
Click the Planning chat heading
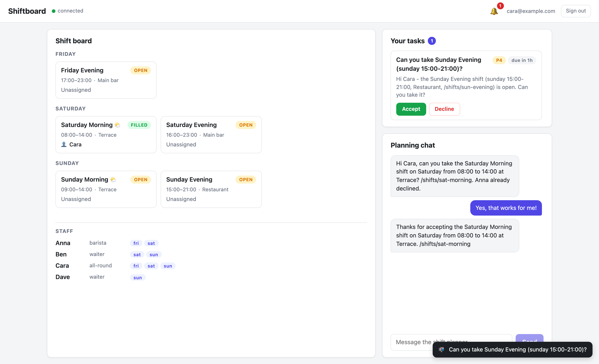tap(413, 145)
